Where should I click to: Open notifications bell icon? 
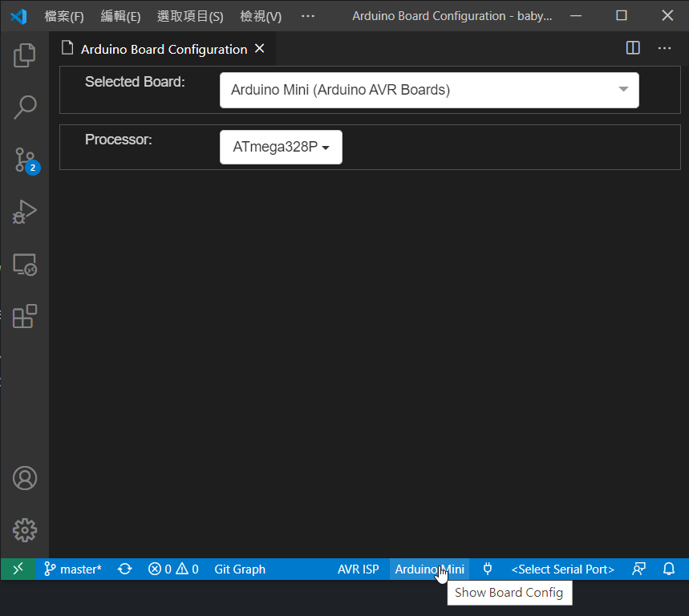tap(669, 569)
